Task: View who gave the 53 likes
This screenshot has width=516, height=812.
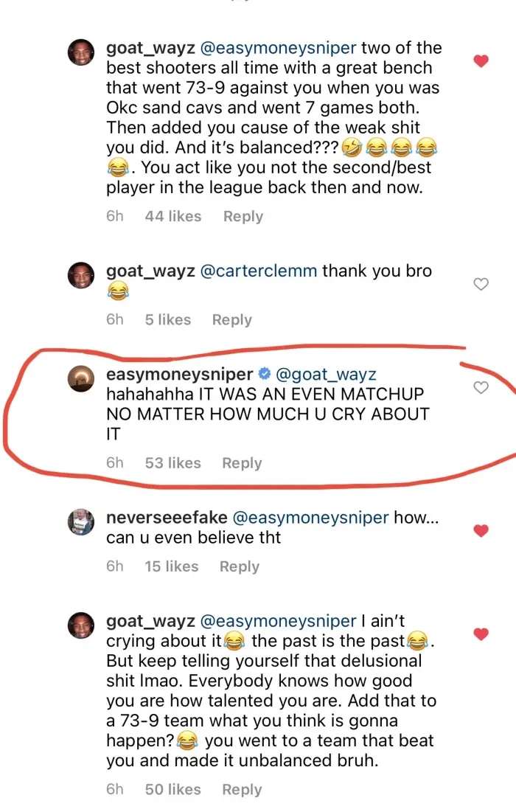Action: click(x=172, y=463)
